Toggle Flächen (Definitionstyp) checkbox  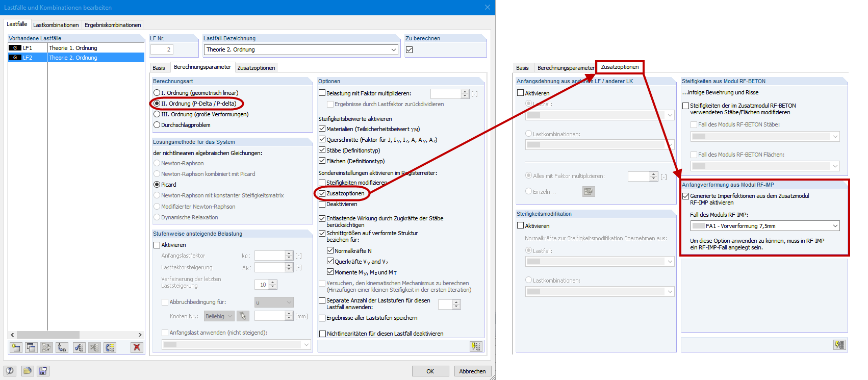tap(322, 161)
